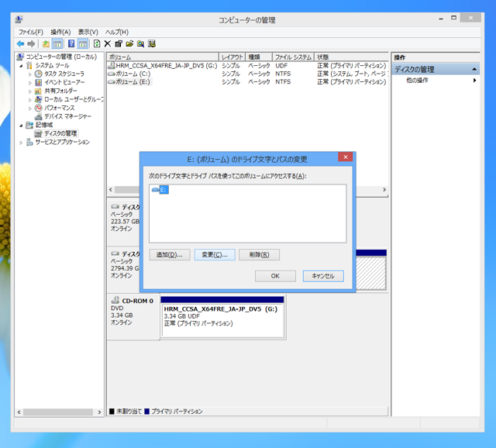Click the checklist settings toolbar icon

point(152,43)
